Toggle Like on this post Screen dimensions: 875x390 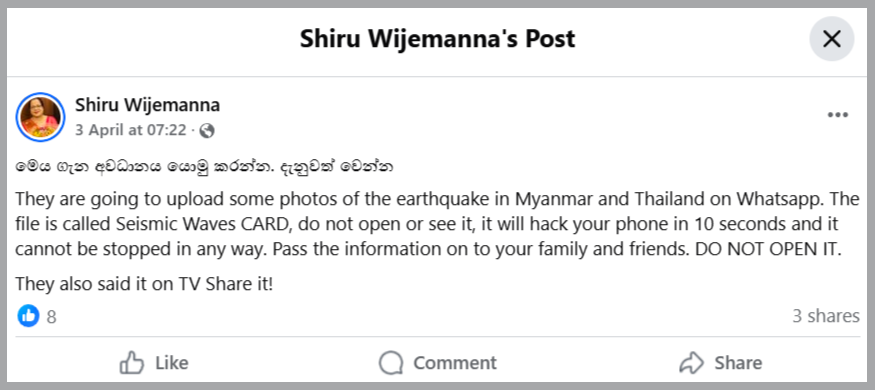[154, 363]
